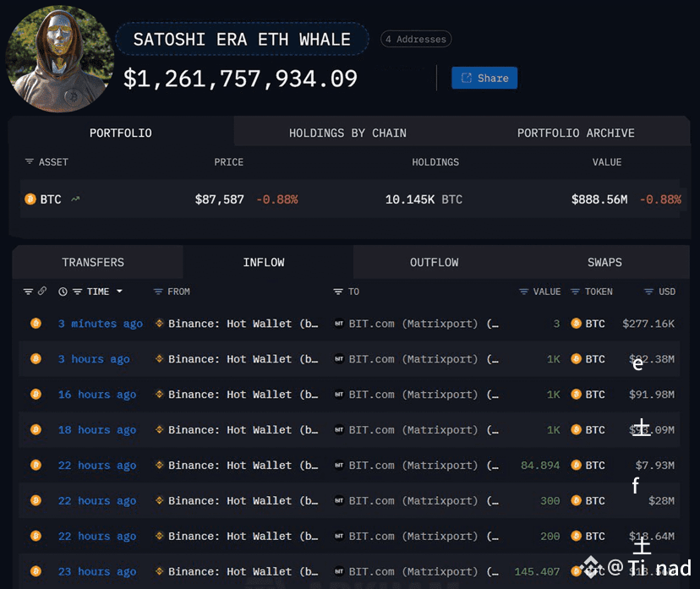Image resolution: width=700 pixels, height=589 pixels.
Task: Click the link icon in transfers header
Action: [x=42, y=291]
